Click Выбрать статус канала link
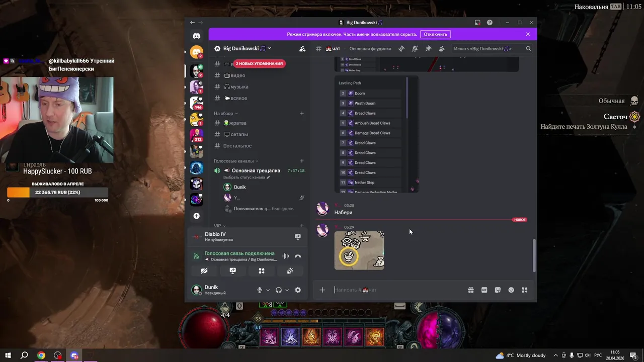 click(x=247, y=177)
